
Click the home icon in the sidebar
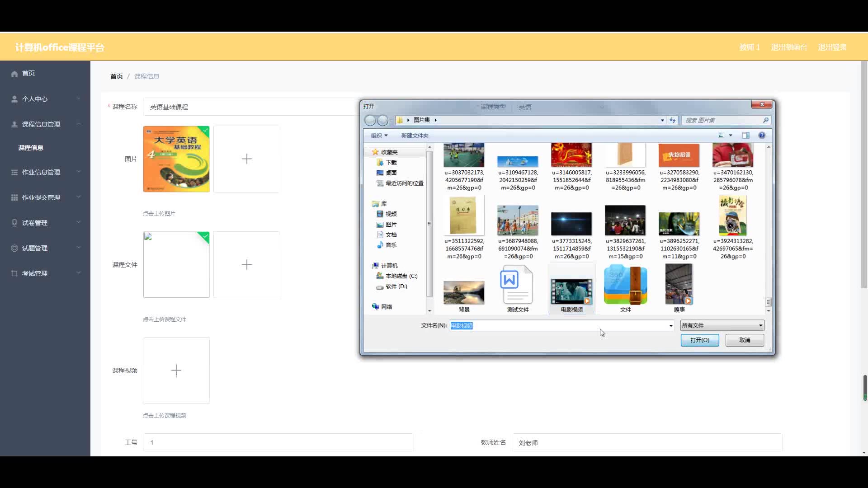pos(14,73)
